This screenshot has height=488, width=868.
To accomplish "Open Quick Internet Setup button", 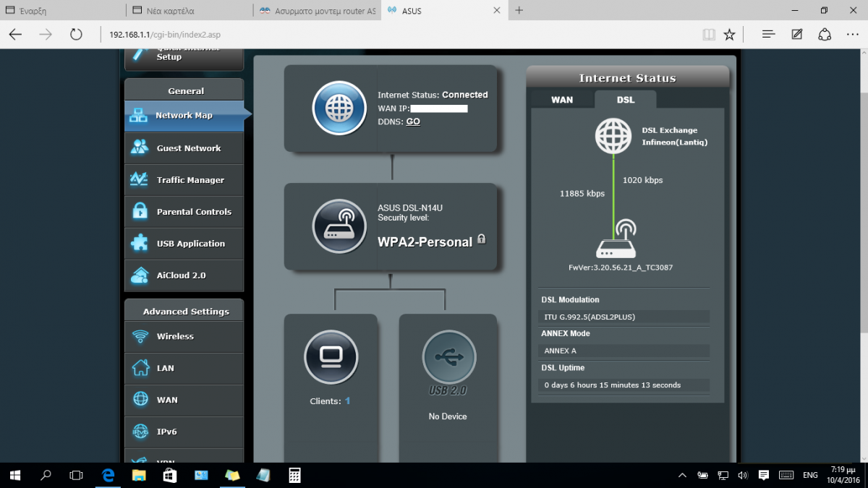I will tap(184, 59).
